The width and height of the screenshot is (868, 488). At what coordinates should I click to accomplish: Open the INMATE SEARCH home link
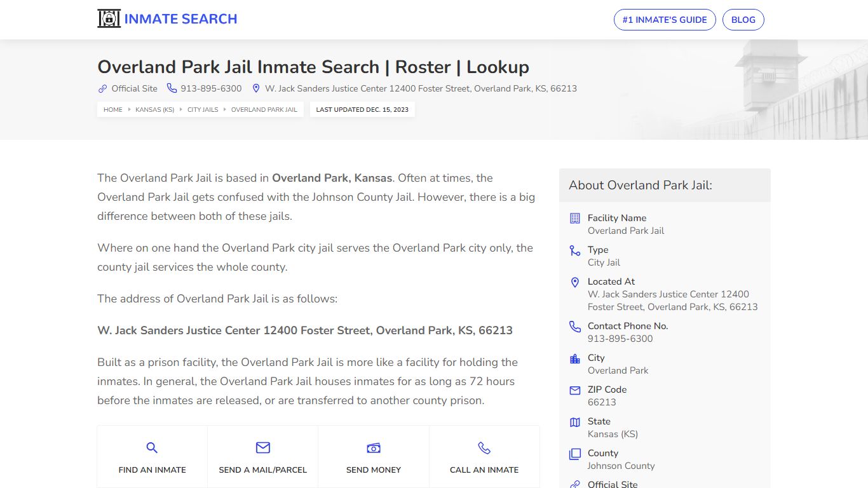pos(180,19)
